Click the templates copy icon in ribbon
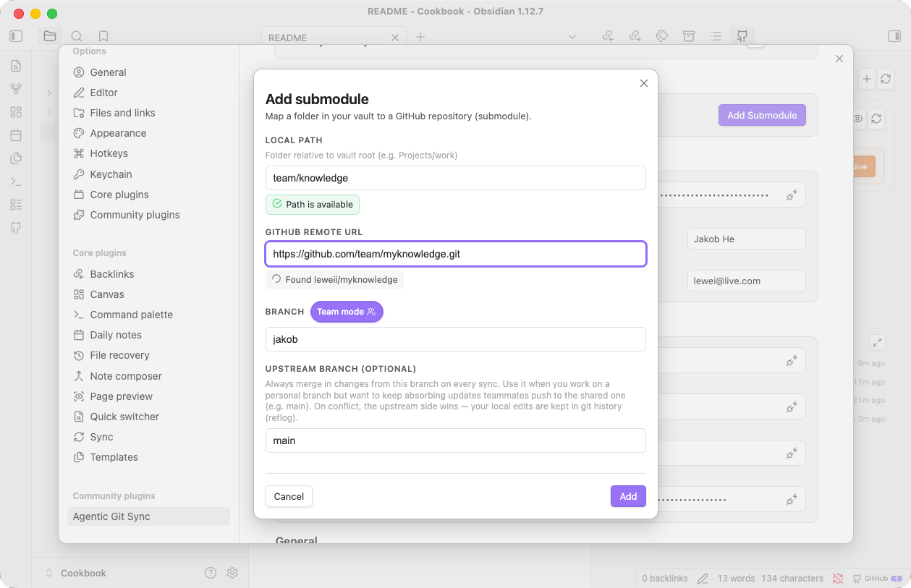Image resolution: width=911 pixels, height=588 pixels. click(16, 158)
